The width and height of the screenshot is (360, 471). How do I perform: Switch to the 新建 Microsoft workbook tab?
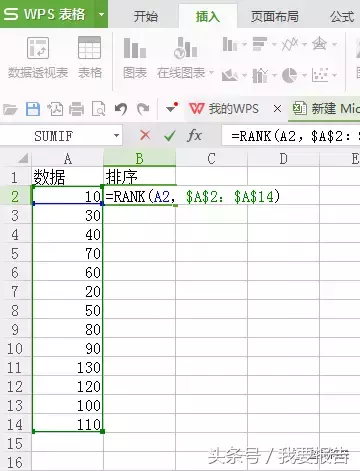click(325, 109)
